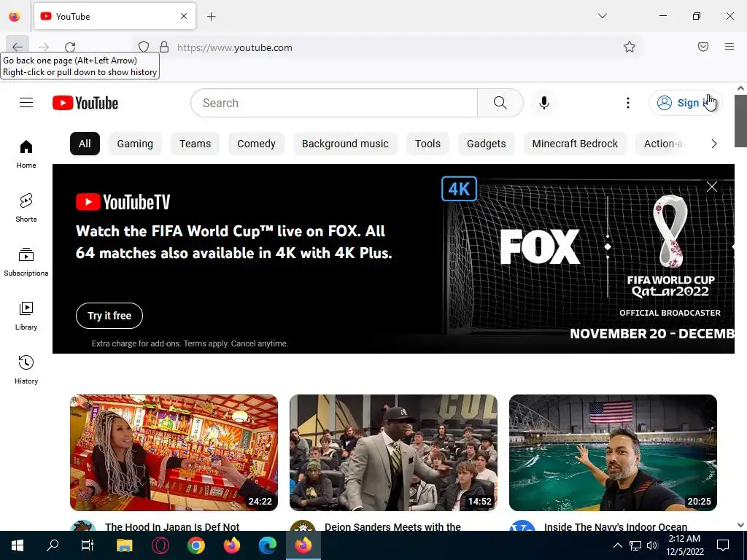Open Windows taskbar search
747x560 pixels.
pyautogui.click(x=53, y=545)
